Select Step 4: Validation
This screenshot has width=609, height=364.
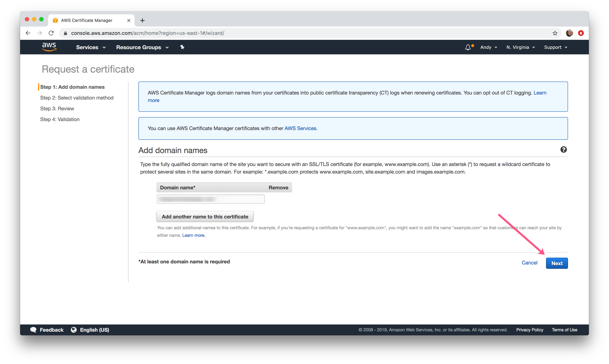coord(60,119)
